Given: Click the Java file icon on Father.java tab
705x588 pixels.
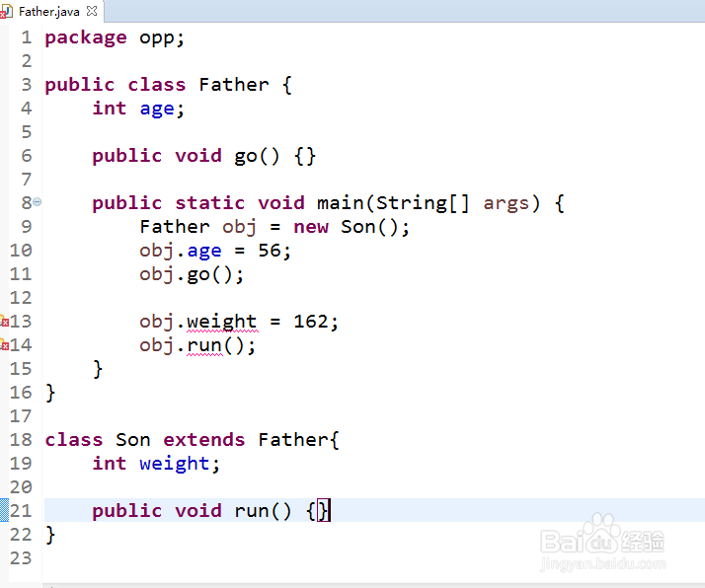Looking at the screenshot, I should pyautogui.click(x=6, y=11).
